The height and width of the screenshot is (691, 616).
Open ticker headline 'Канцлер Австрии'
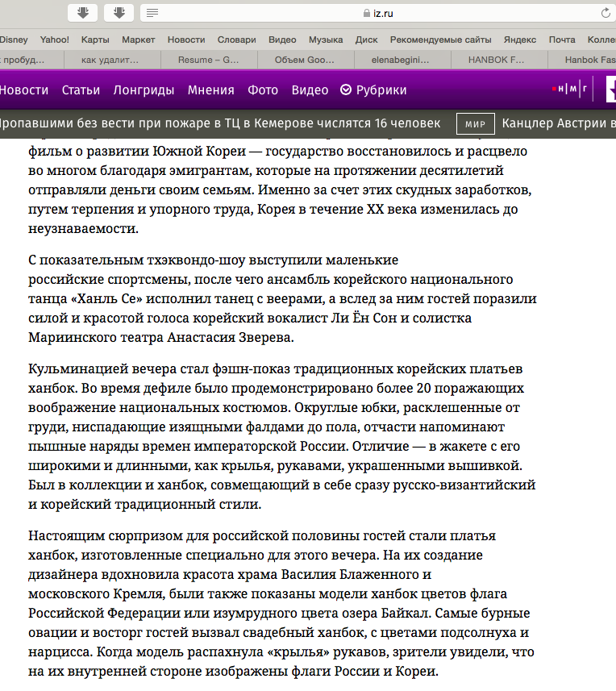[x=559, y=123]
